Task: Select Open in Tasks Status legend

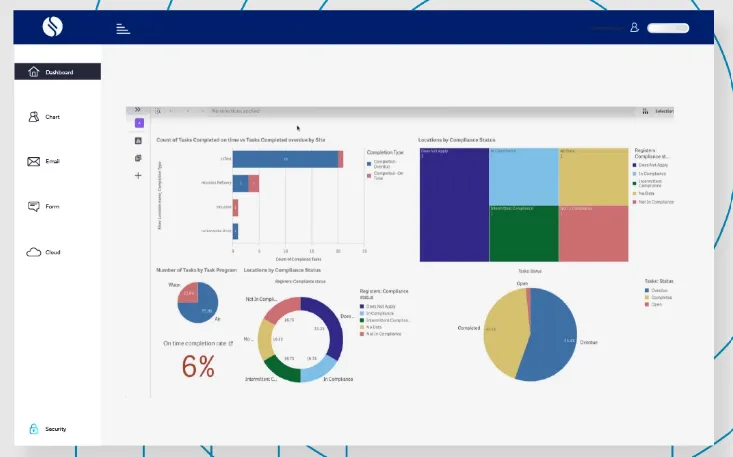Action: coord(653,305)
